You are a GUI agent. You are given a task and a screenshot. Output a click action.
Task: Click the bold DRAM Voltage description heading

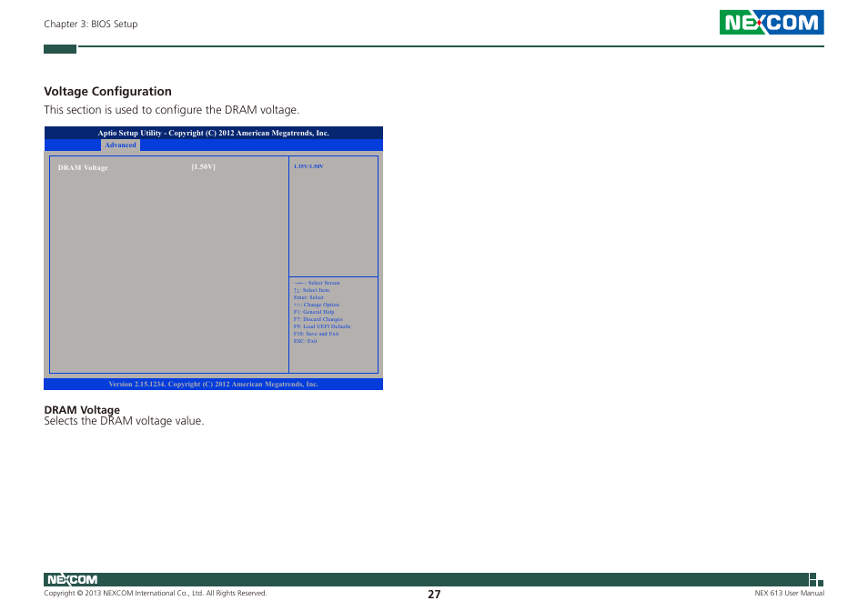coord(82,410)
